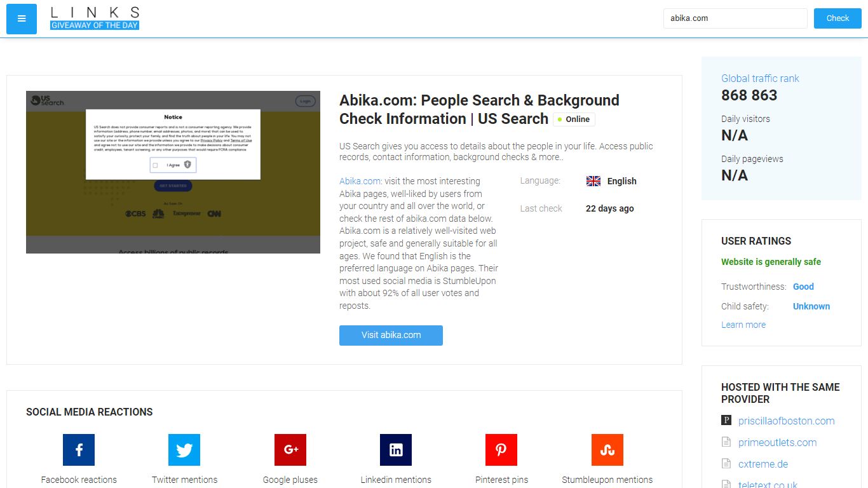The width and height of the screenshot is (868, 488).
Task: Click the Facebook reactions icon
Action: point(79,450)
